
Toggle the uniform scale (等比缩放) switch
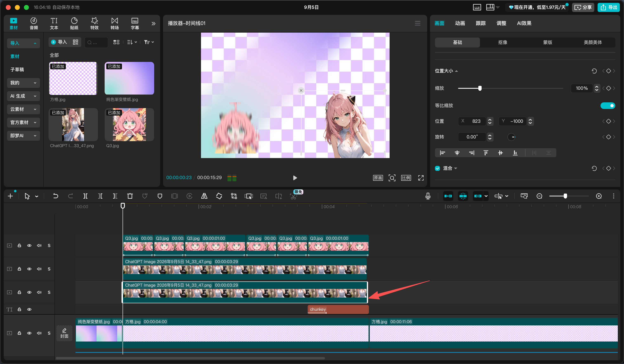pos(608,105)
